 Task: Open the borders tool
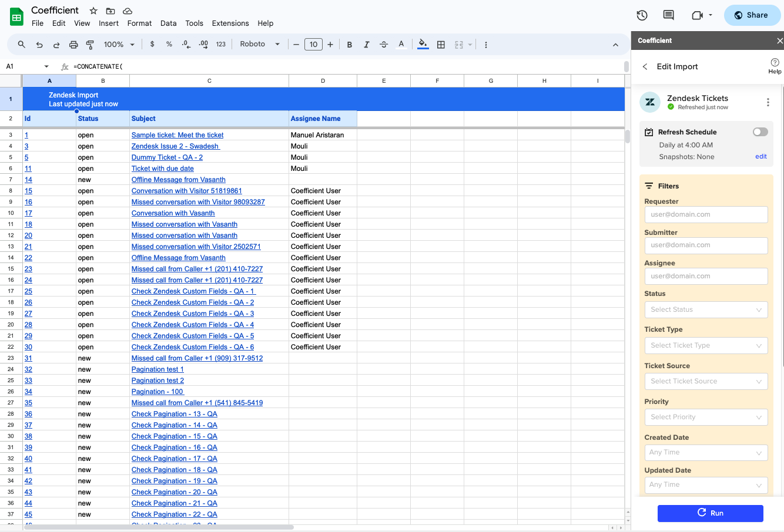pos(441,45)
